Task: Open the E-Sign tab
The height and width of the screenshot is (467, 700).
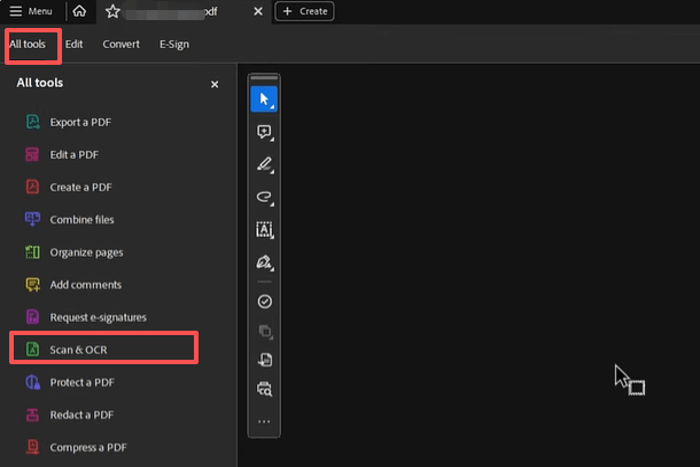Action: tap(174, 44)
